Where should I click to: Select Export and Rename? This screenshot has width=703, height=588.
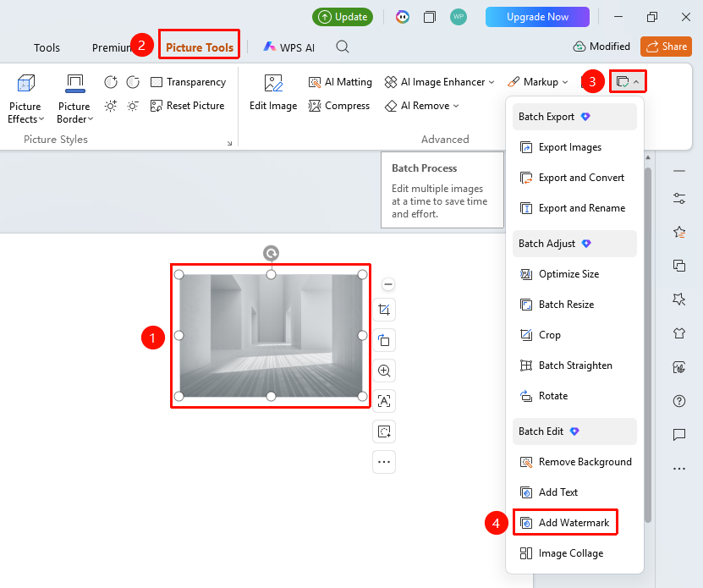574,208
